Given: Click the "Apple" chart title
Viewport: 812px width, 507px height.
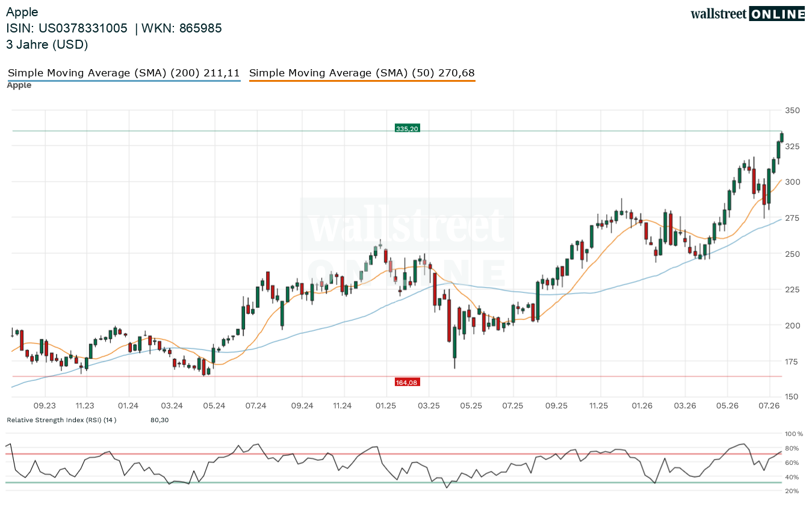Looking at the screenshot, I should click(22, 12).
